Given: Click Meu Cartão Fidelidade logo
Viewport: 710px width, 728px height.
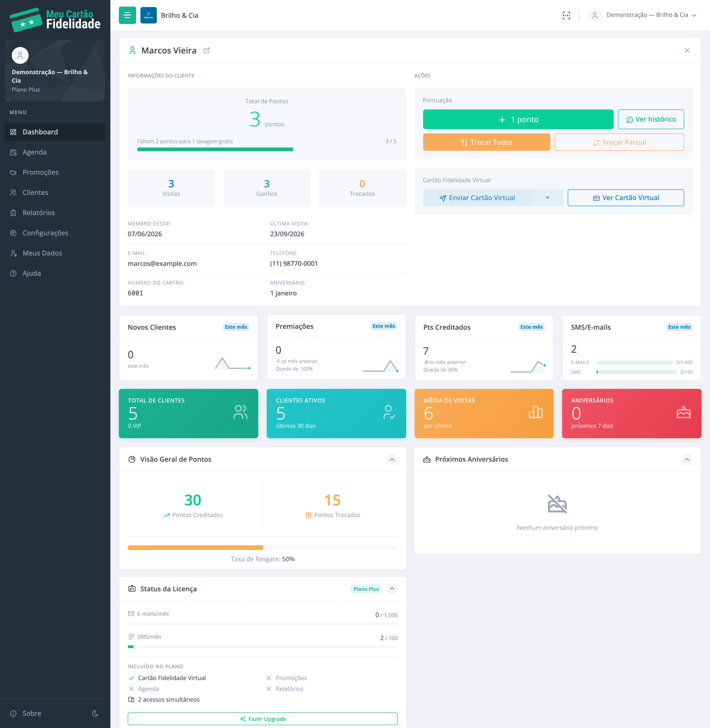Looking at the screenshot, I should (x=55, y=19).
